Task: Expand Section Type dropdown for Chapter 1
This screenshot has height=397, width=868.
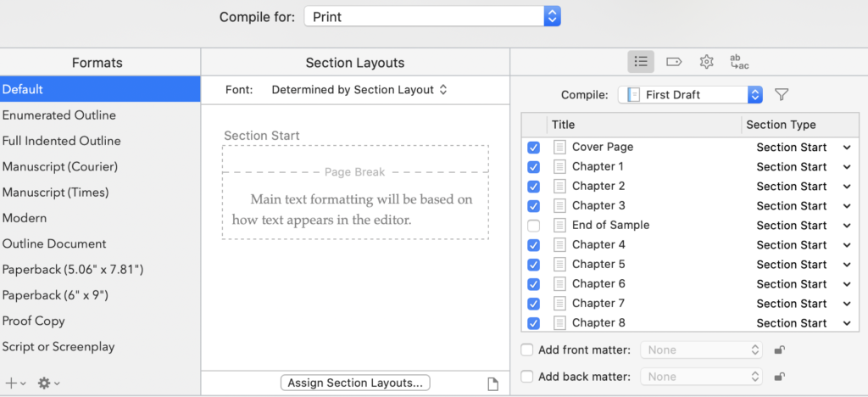Action: pyautogui.click(x=846, y=167)
